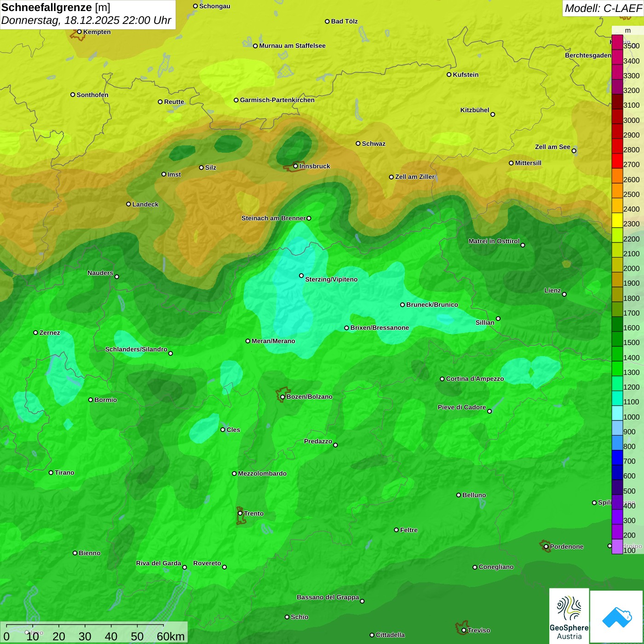The height and width of the screenshot is (644, 644).
Task: Click the Nauders city marker
Action: 117,276
